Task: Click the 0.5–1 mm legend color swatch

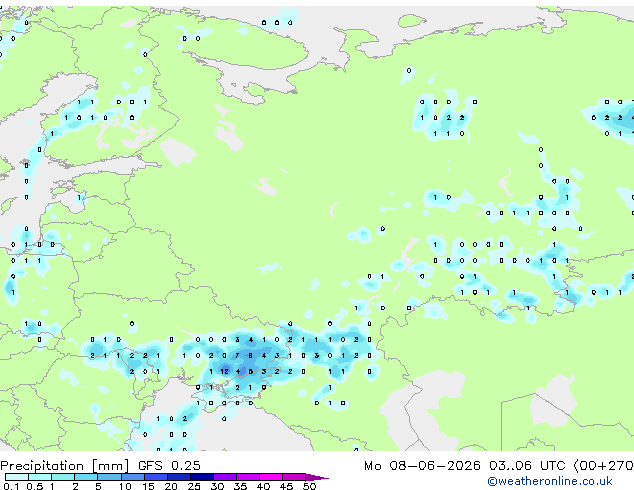Action: click(40, 477)
